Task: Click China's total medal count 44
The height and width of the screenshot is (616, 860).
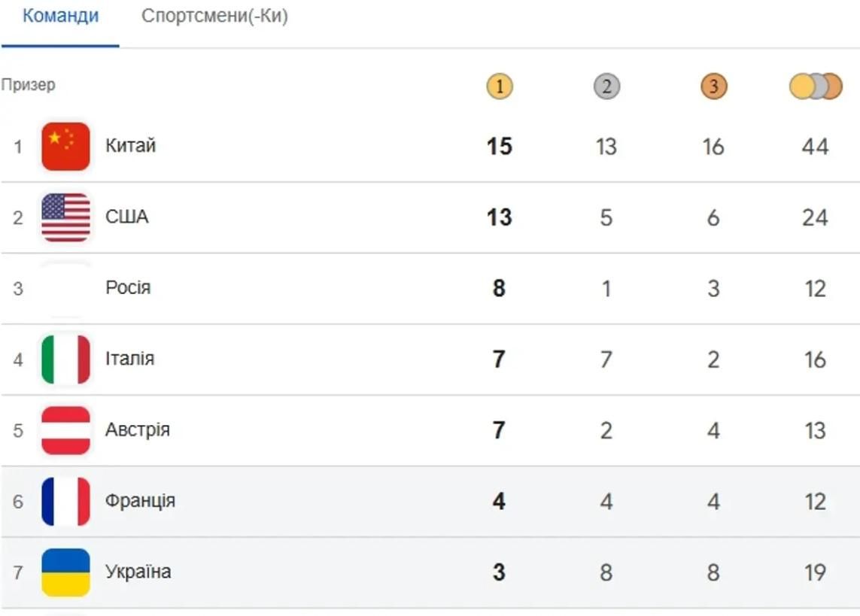Action: (x=815, y=146)
